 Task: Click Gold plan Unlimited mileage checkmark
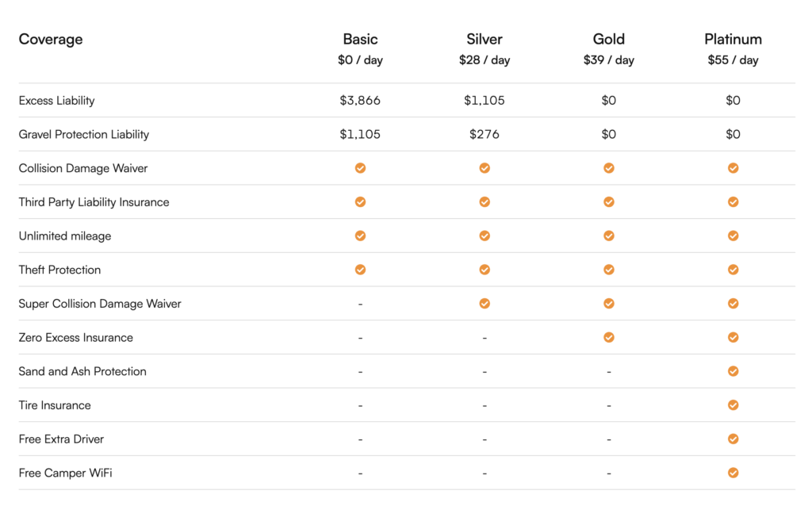pyautogui.click(x=609, y=236)
